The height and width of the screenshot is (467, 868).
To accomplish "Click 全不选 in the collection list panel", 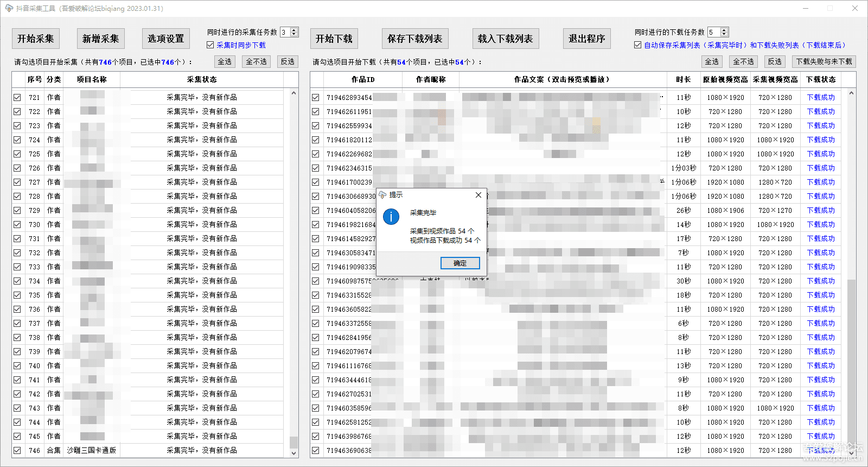I will (x=257, y=61).
